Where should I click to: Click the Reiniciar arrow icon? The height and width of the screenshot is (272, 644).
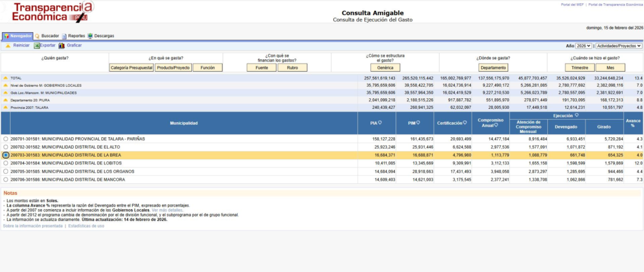(x=8, y=46)
